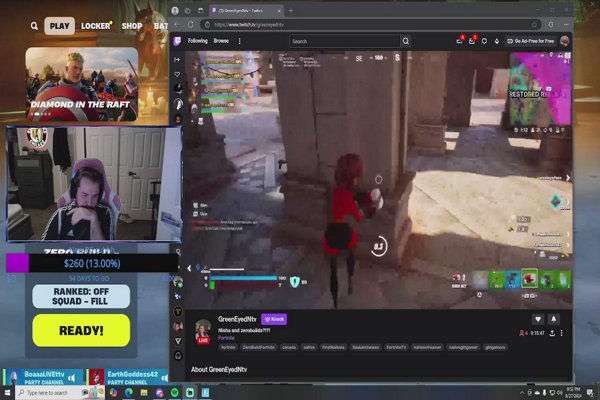Screen dimensions: 600x400
Task: Open Fortnite category link under stream title
Action: pos(226,338)
